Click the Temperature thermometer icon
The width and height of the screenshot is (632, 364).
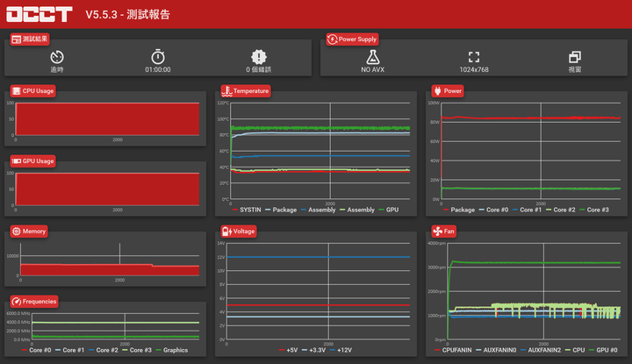pos(227,91)
